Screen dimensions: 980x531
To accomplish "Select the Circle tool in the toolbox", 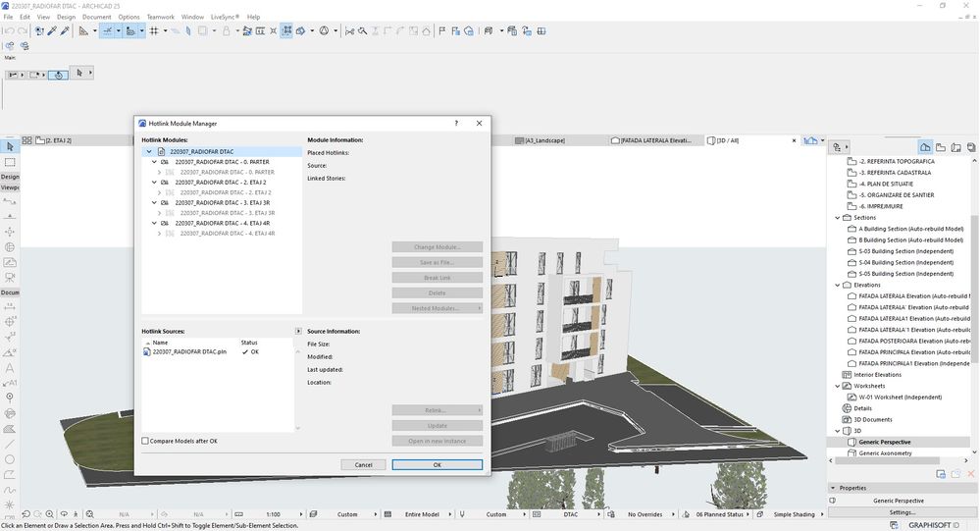I will 10,458.
